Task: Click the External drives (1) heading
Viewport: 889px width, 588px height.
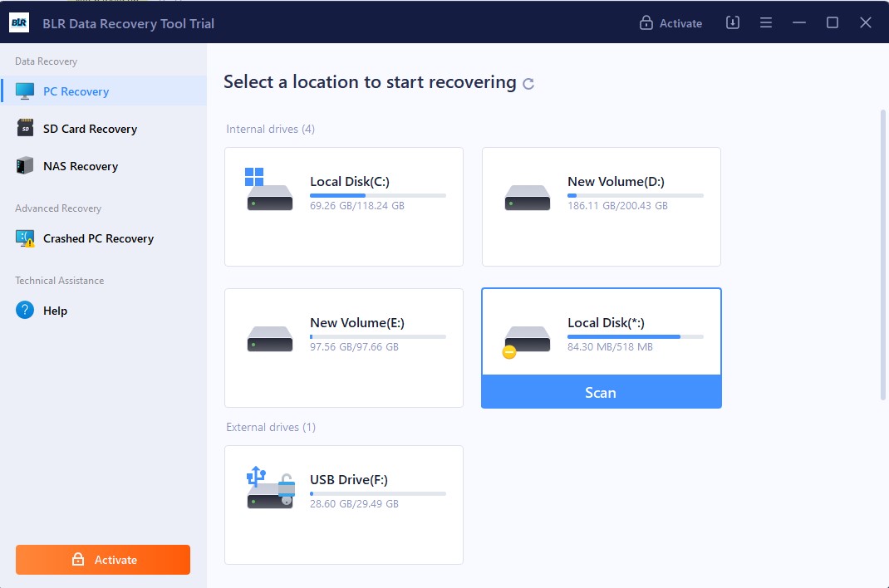Action: coord(271,427)
